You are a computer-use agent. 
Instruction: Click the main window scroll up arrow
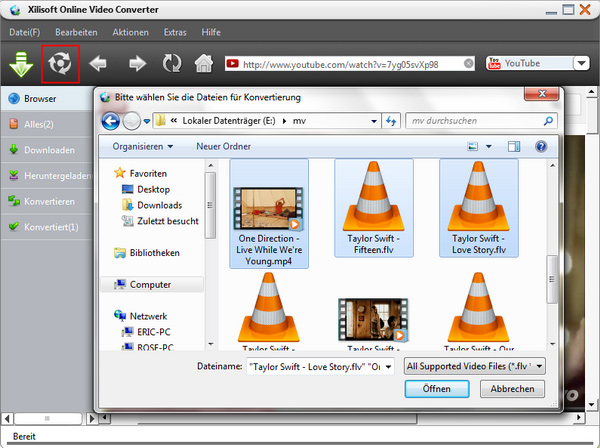pos(591,92)
